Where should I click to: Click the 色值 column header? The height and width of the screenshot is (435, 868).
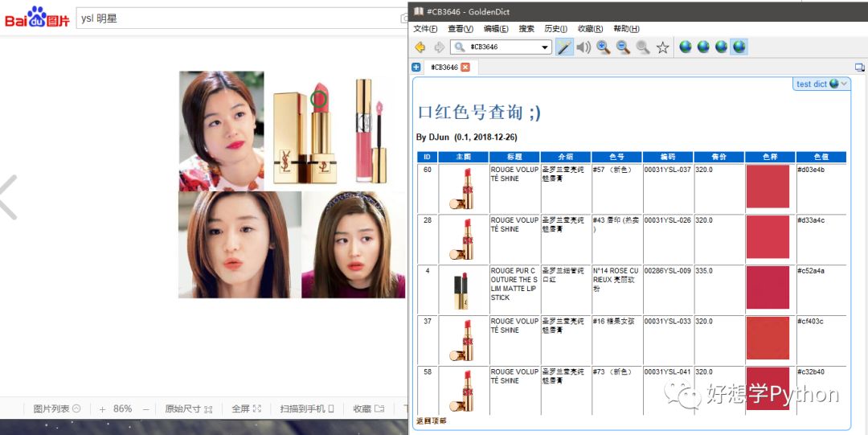[821, 157]
